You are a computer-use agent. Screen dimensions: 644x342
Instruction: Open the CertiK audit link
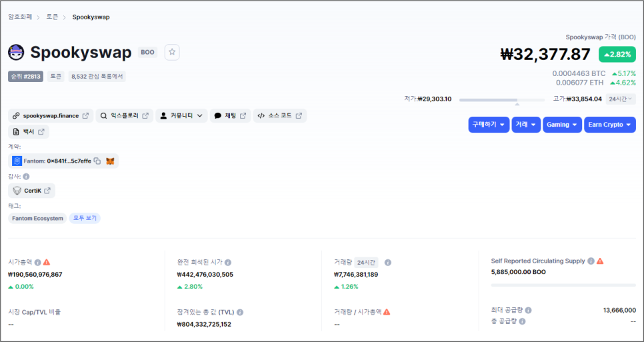click(31, 191)
